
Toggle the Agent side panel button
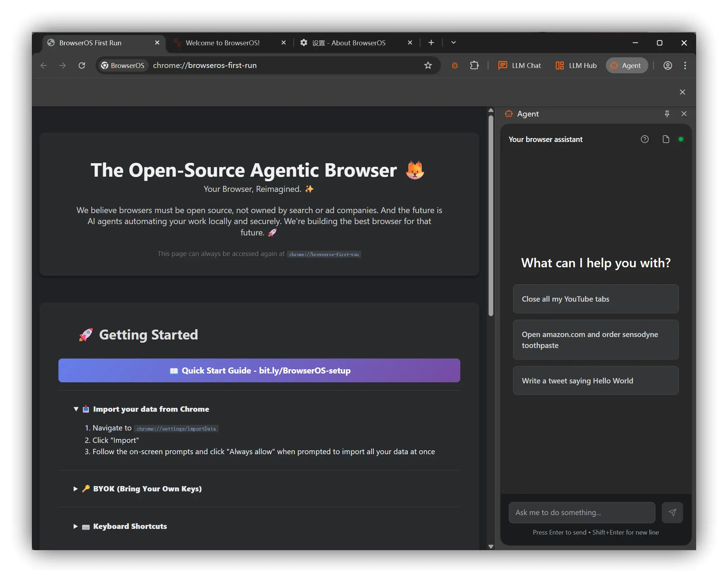(627, 65)
